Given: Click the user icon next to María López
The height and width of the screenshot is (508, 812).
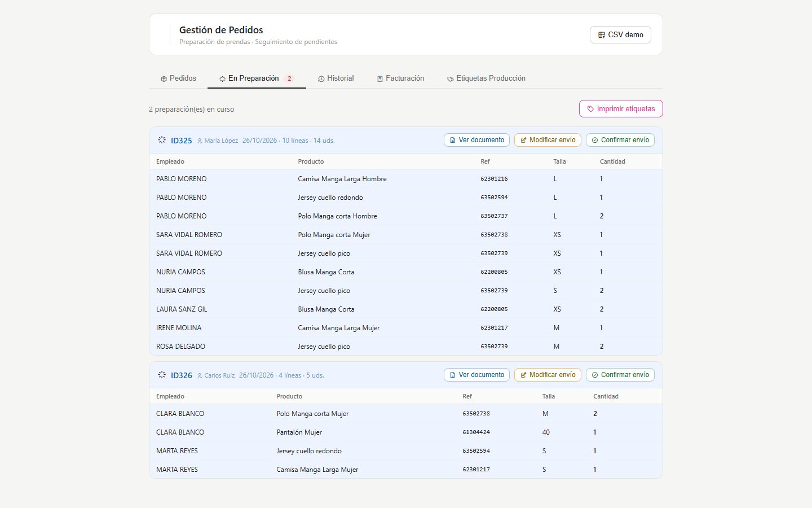Looking at the screenshot, I should [x=200, y=141].
